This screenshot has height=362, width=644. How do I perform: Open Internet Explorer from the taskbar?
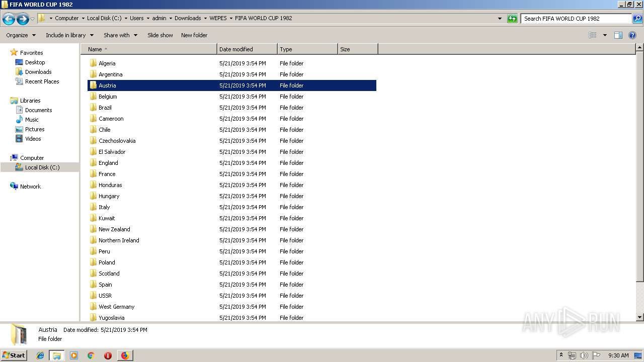point(40,355)
